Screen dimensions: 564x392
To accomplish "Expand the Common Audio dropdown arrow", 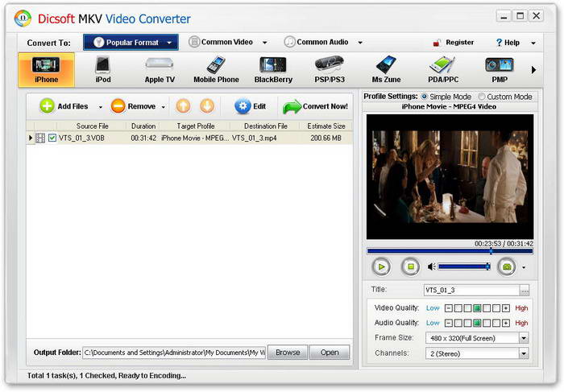I will [x=360, y=43].
